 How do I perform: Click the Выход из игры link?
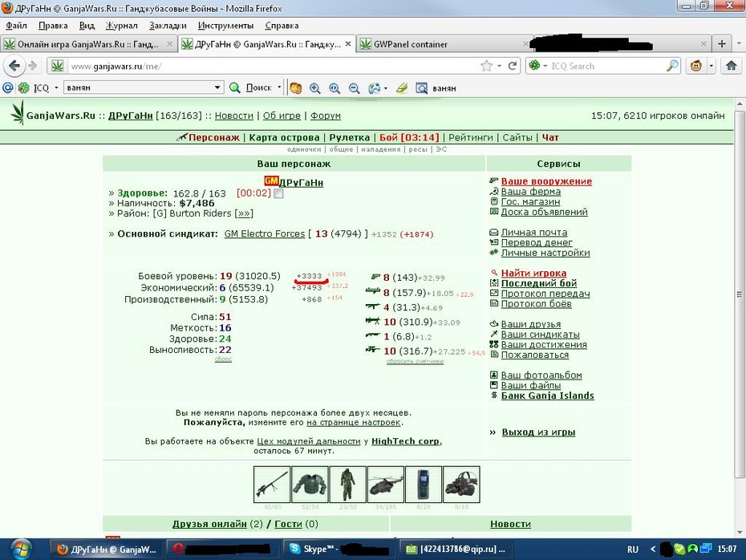coord(538,432)
